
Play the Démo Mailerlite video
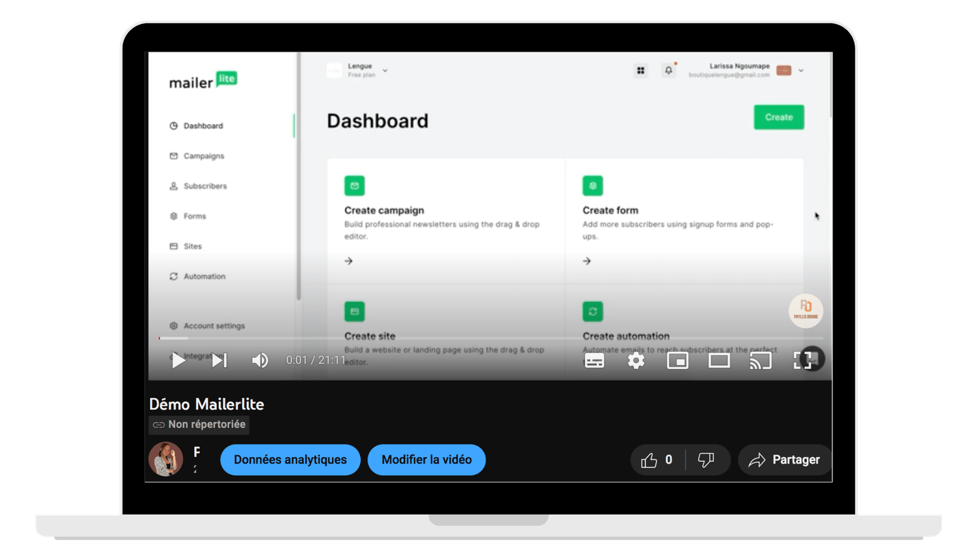point(178,360)
